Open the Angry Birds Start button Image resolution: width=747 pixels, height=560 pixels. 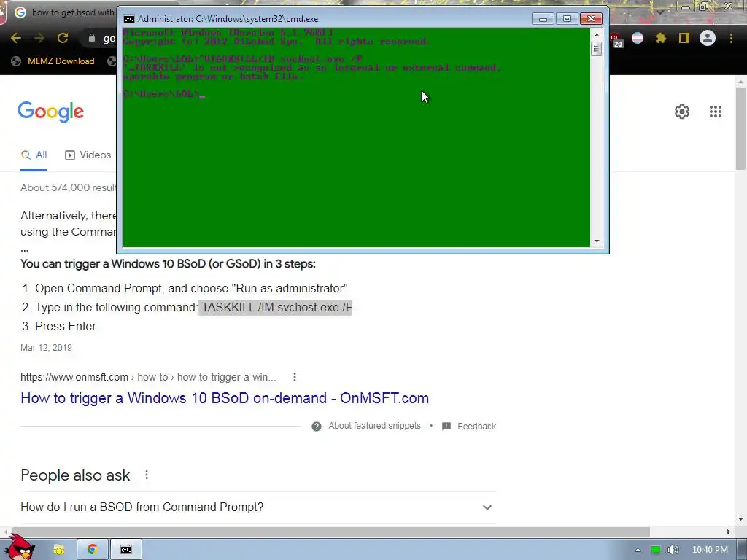pos(19,548)
